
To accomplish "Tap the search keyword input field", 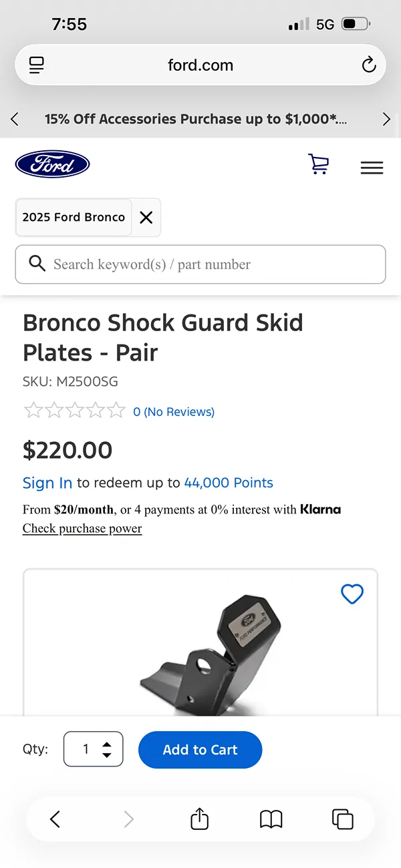I will pyautogui.click(x=200, y=264).
